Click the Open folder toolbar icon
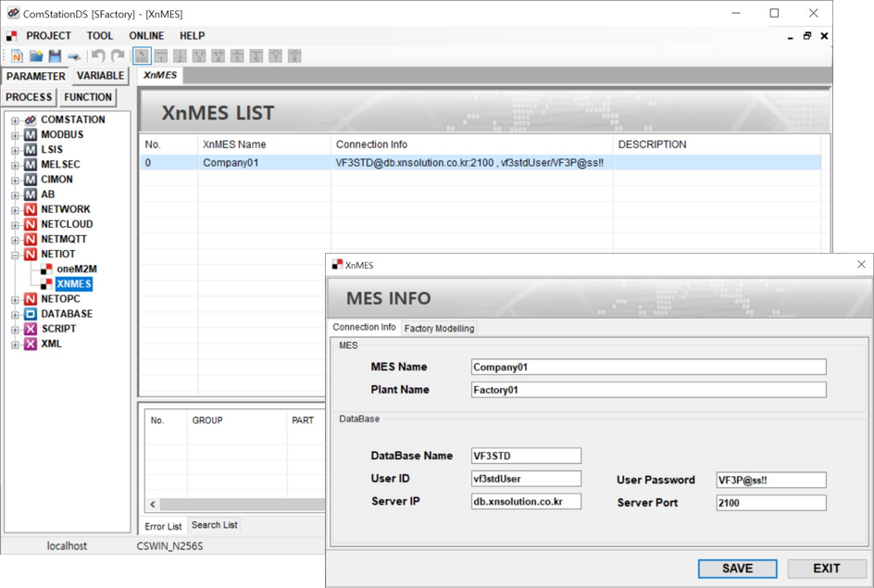This screenshot has height=588, width=874. click(36, 56)
